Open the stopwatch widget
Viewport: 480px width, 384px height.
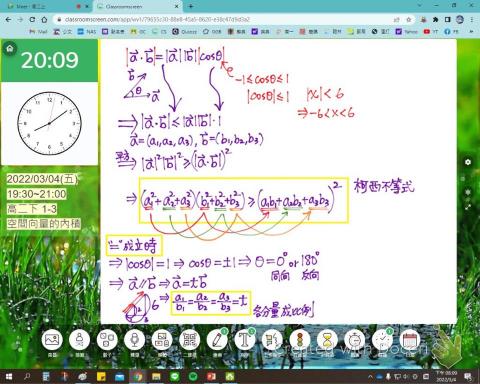click(354, 340)
